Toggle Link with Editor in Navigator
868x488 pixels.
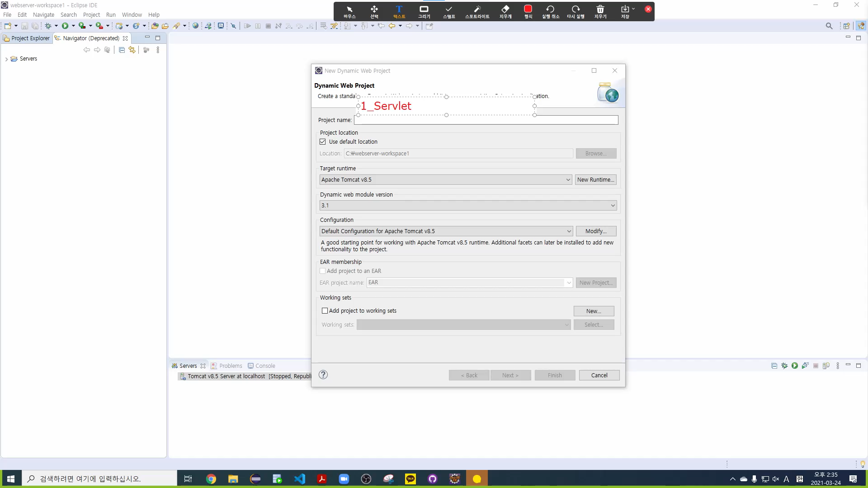(x=132, y=50)
